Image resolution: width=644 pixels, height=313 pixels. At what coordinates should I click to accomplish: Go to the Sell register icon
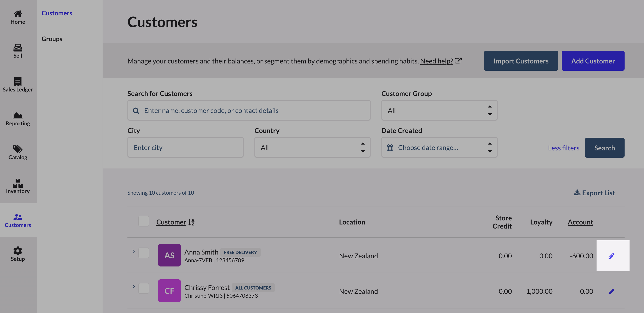tap(18, 47)
